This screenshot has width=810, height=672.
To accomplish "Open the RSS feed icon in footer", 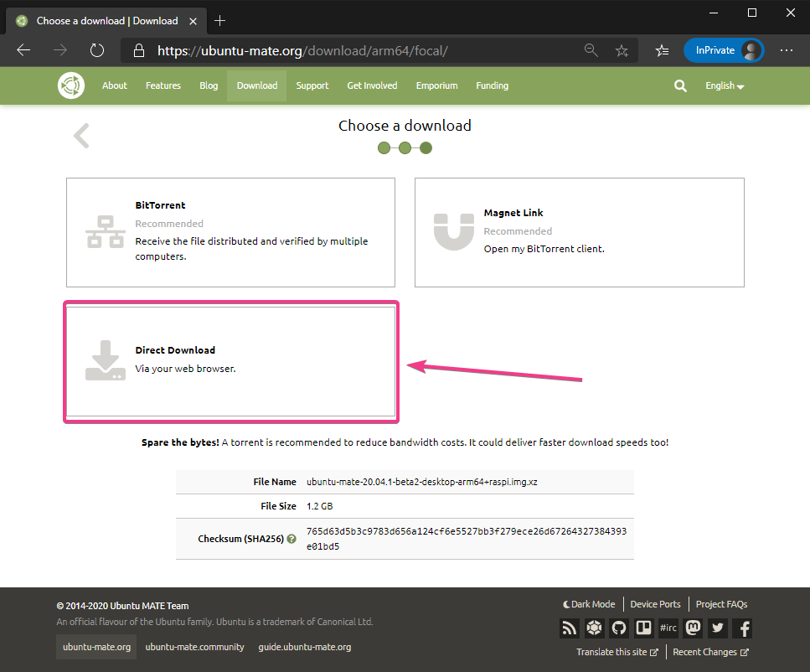I will (x=570, y=628).
